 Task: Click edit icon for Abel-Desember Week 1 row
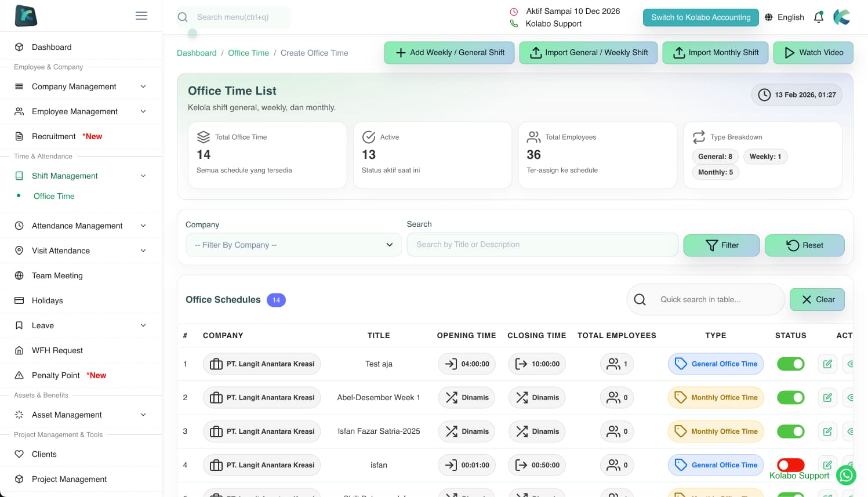pos(827,398)
